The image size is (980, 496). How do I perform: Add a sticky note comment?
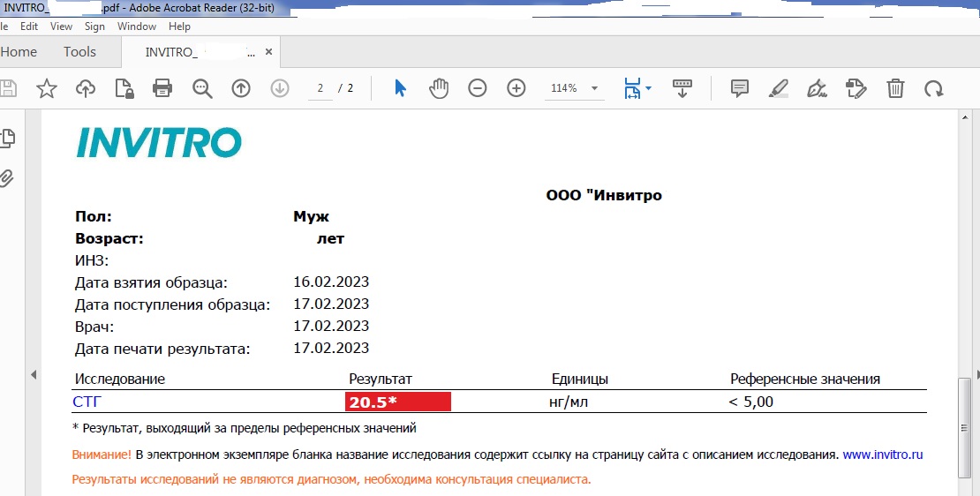tap(740, 88)
